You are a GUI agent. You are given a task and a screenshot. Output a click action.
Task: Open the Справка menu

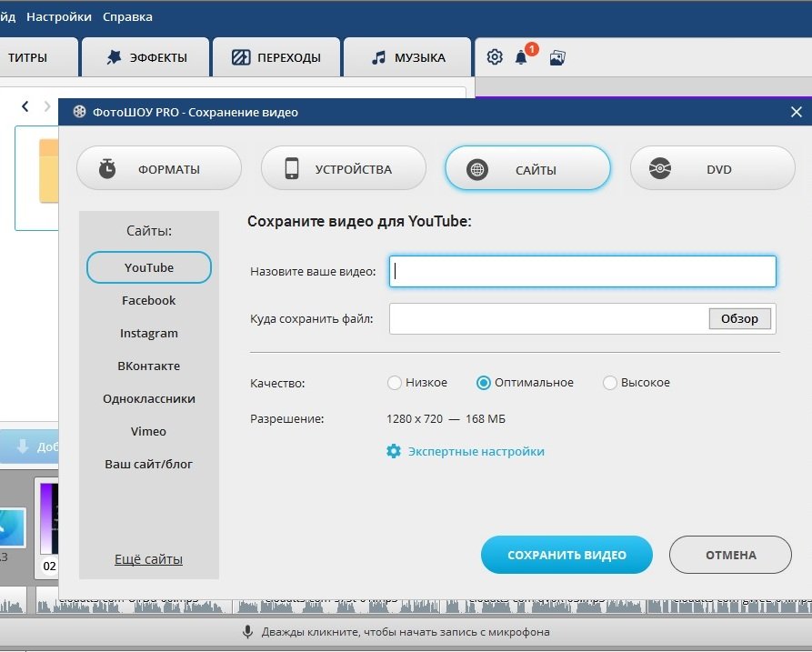coord(127,16)
